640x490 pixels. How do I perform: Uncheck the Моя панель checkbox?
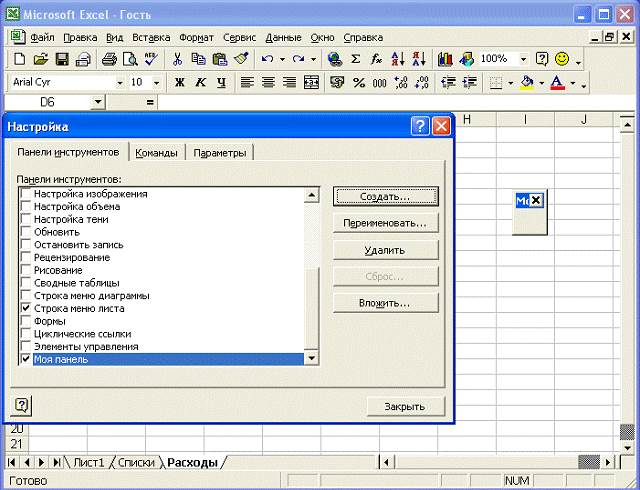click(x=25, y=359)
